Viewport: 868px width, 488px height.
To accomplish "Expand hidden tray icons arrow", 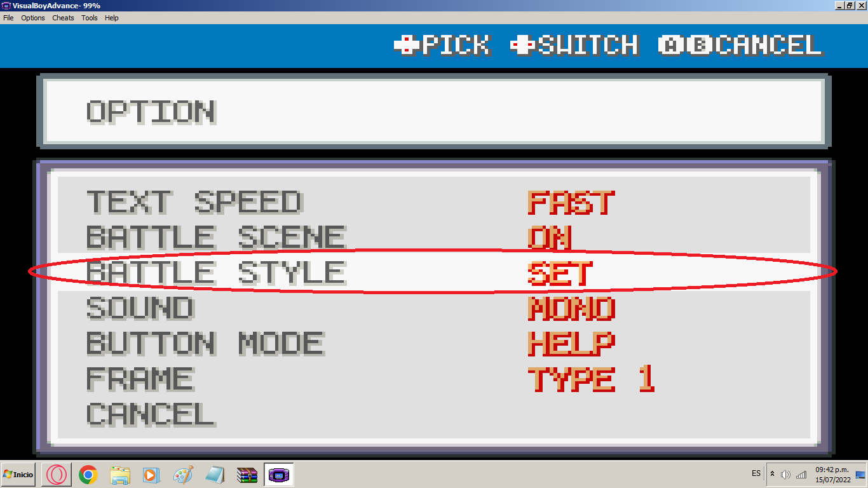I will (772, 475).
